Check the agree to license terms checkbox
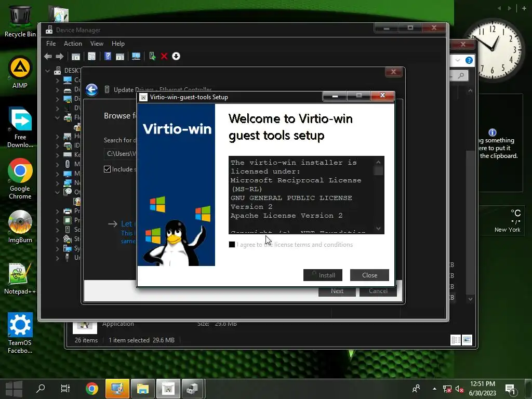 click(232, 245)
